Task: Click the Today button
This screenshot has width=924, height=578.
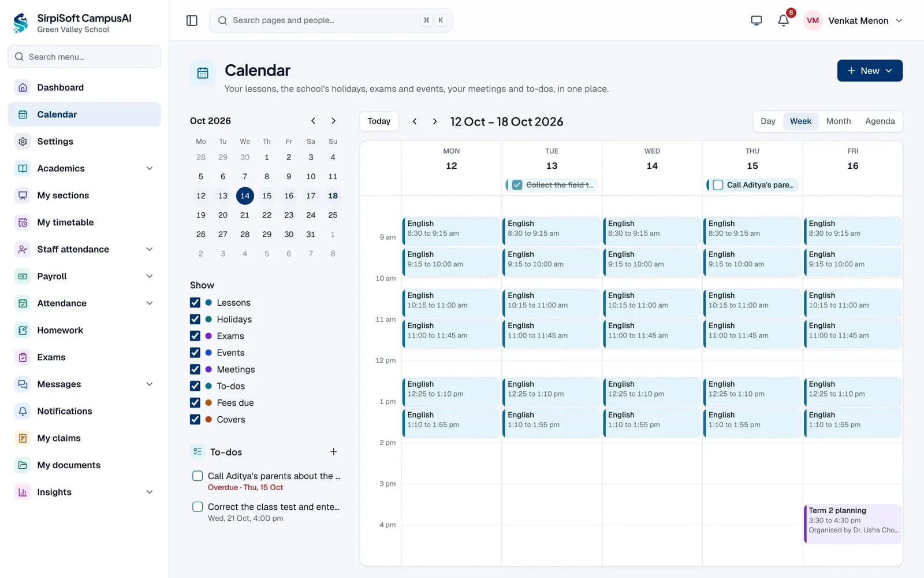Action: [x=379, y=121]
